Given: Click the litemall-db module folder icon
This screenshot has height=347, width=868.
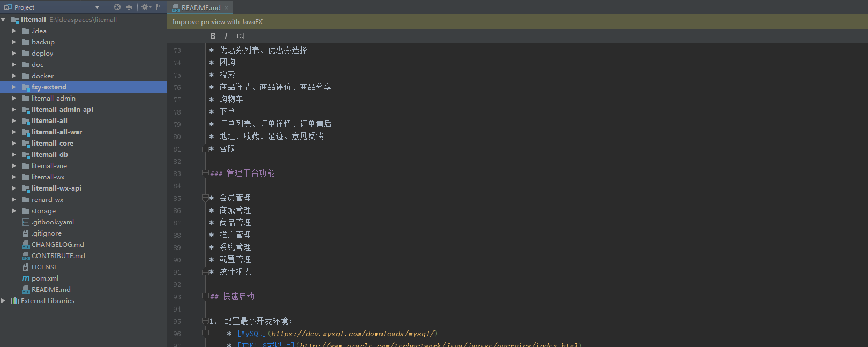Looking at the screenshot, I should pyautogui.click(x=26, y=155).
